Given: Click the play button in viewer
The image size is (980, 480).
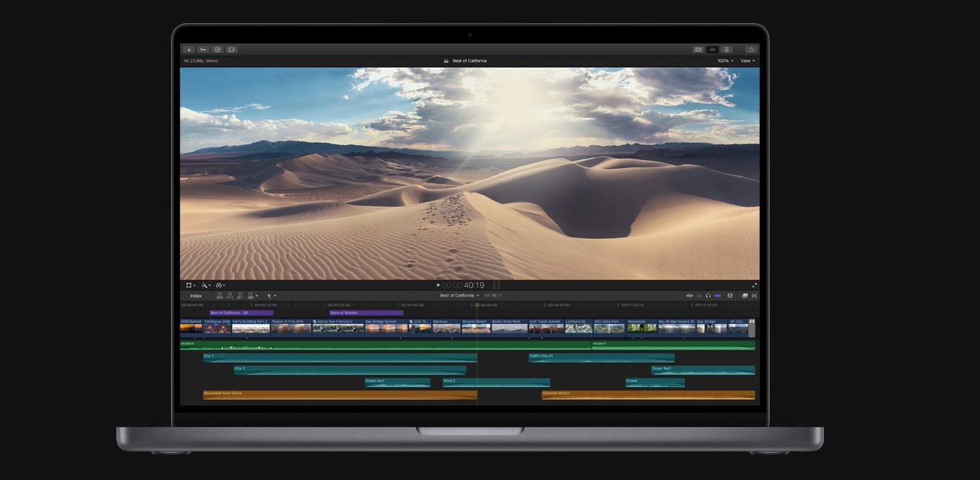Looking at the screenshot, I should pos(438,285).
